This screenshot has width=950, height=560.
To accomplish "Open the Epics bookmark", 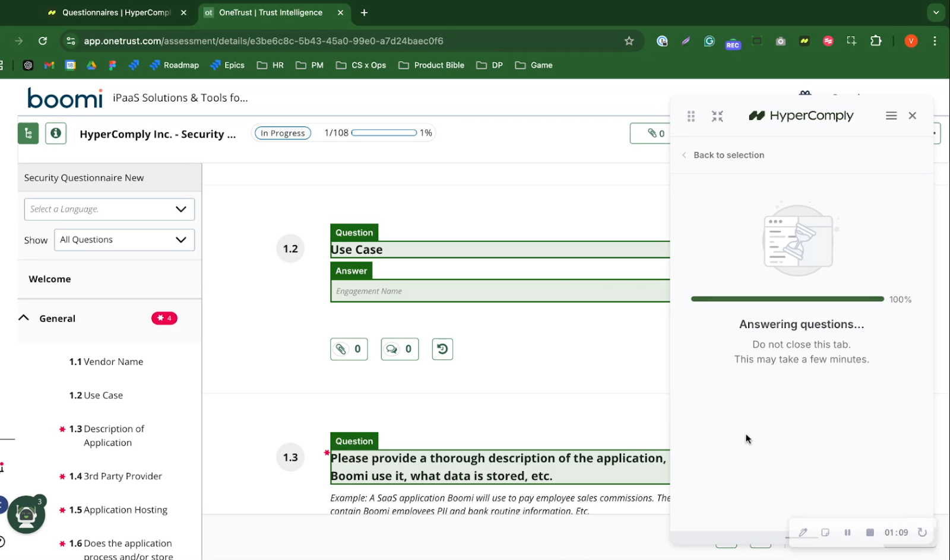I will coord(227,65).
